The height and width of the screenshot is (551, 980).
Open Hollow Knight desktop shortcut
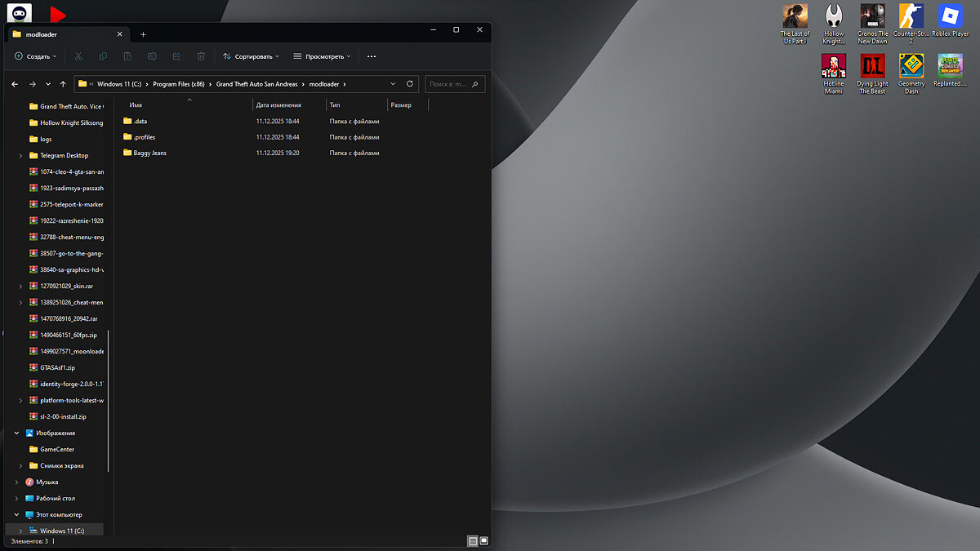click(834, 23)
